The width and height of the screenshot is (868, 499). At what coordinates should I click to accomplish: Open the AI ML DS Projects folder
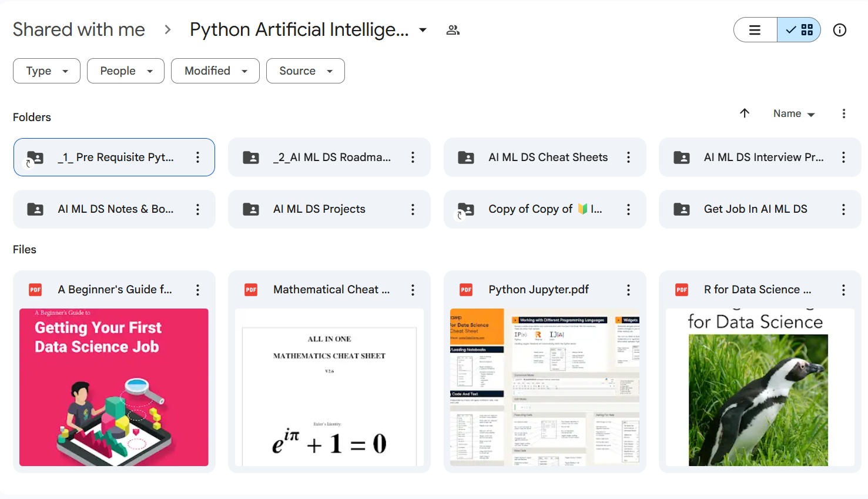[x=319, y=209]
